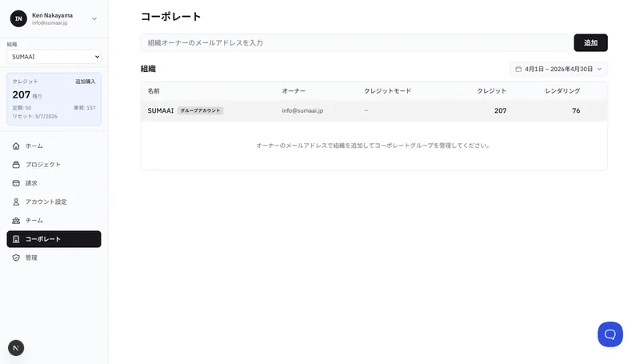Open the chat support bubble

click(610, 334)
